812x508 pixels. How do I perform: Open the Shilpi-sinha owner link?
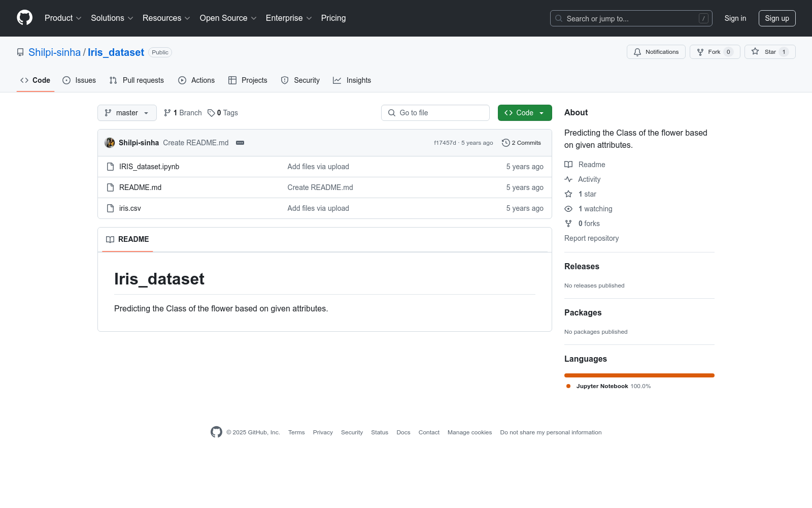coord(54,52)
